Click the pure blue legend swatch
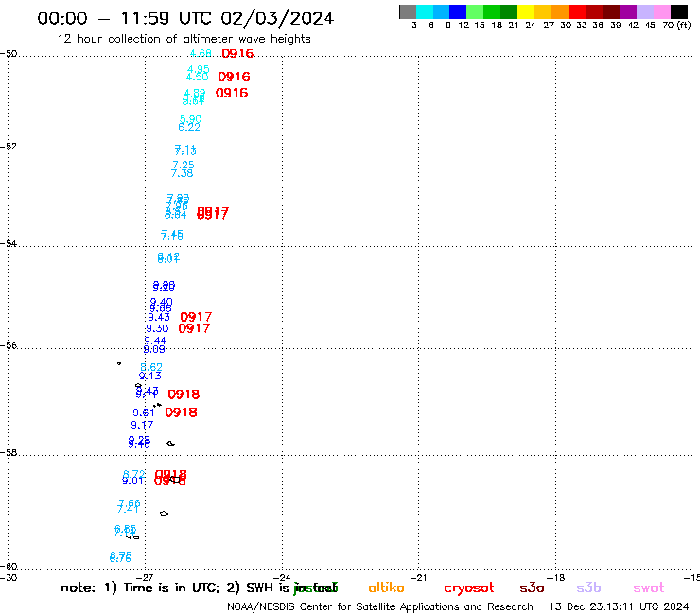Screen dimensions: 700x615 (x=458, y=11)
